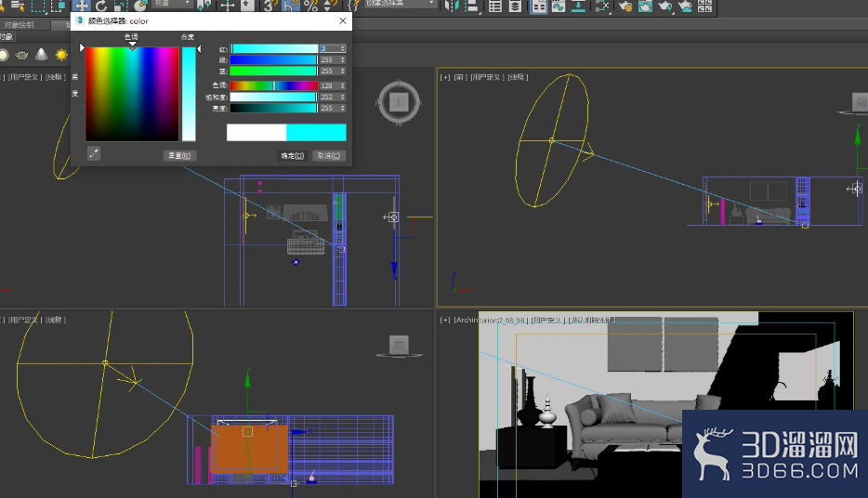Open Render Setup teapot gear icon
The height and width of the screenshot is (498, 868).
(x=625, y=6)
